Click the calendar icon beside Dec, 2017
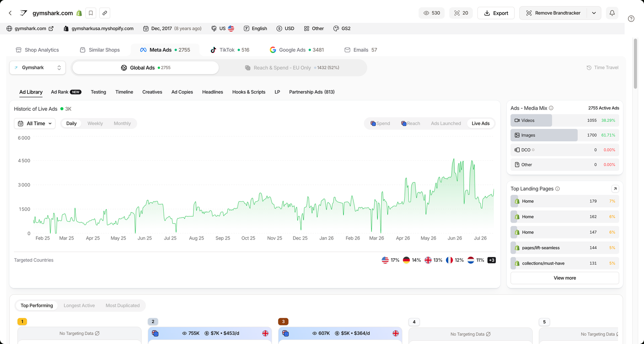Screen dimensions: 644x344 click(146, 29)
